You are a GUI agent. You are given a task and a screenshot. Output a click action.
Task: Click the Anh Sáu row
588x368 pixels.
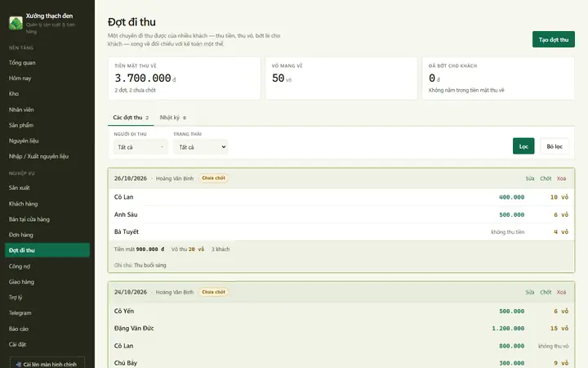pos(341,214)
